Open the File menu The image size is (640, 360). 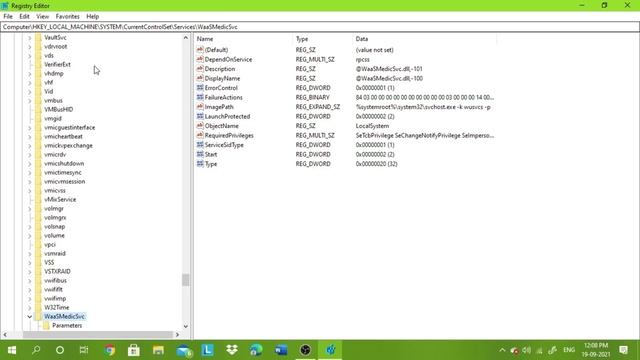pos(8,17)
